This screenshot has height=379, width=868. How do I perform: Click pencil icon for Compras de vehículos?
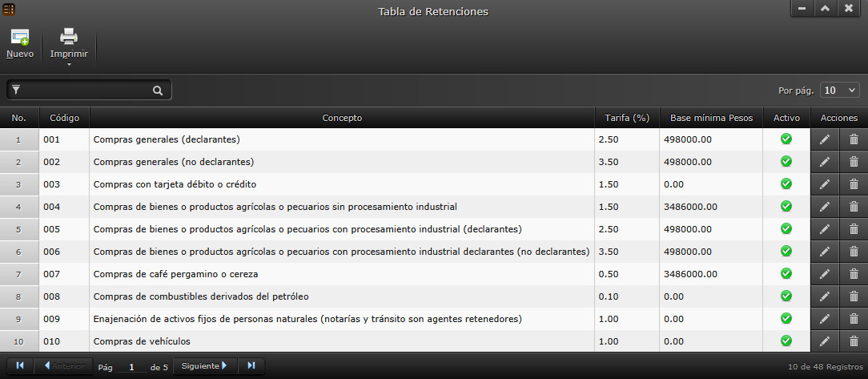[x=825, y=341]
